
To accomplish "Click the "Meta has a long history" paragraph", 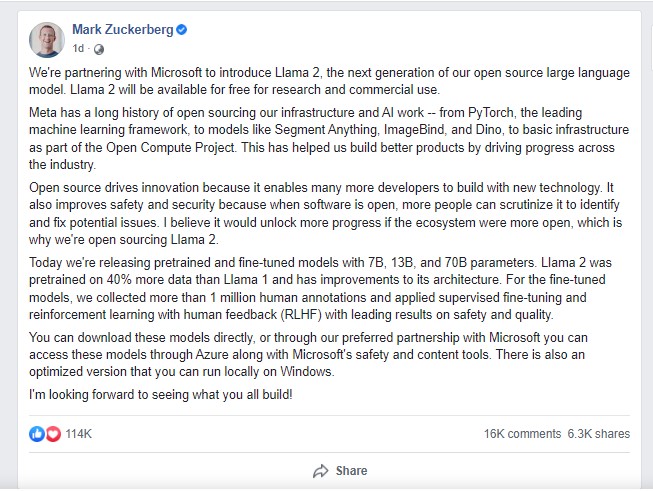I will [329, 138].
